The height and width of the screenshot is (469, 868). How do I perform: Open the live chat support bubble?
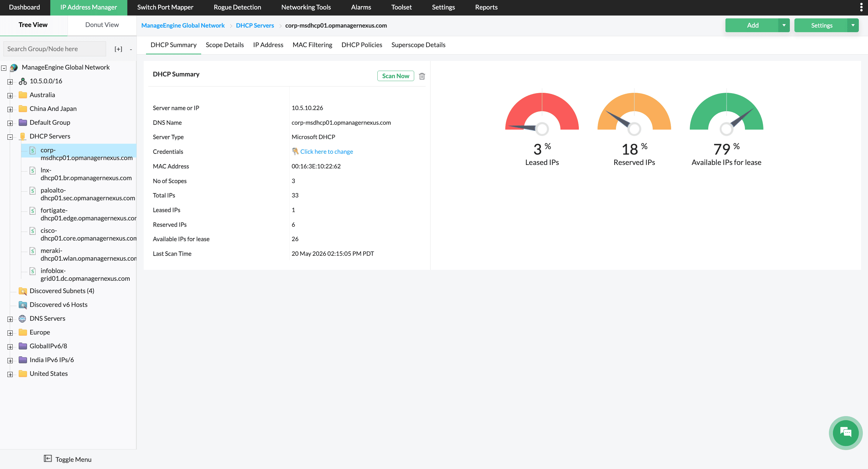pyautogui.click(x=846, y=433)
